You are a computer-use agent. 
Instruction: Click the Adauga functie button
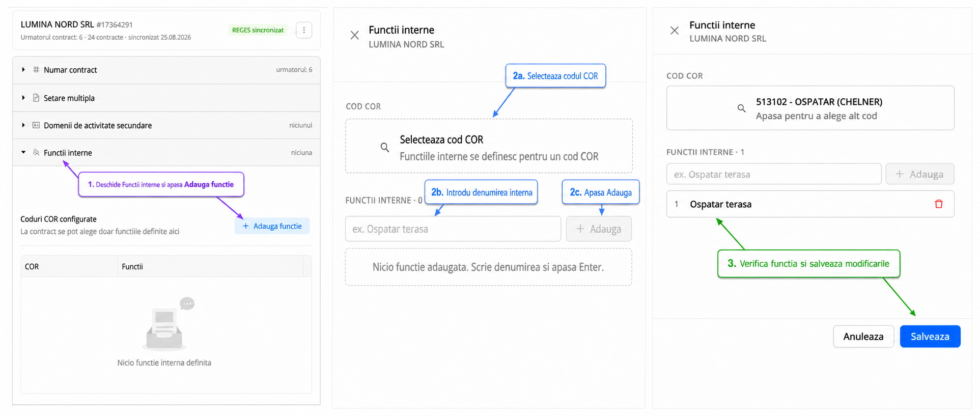[x=272, y=226]
